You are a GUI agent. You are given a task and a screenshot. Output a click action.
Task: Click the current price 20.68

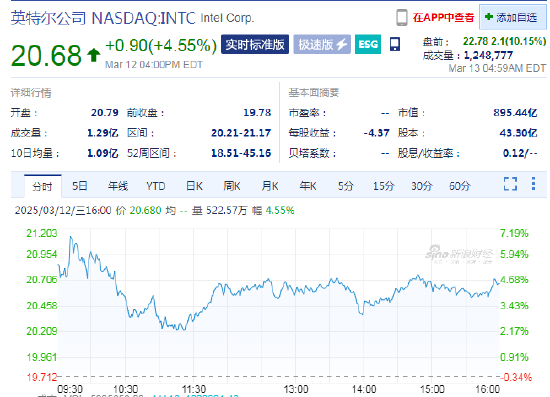[46, 55]
